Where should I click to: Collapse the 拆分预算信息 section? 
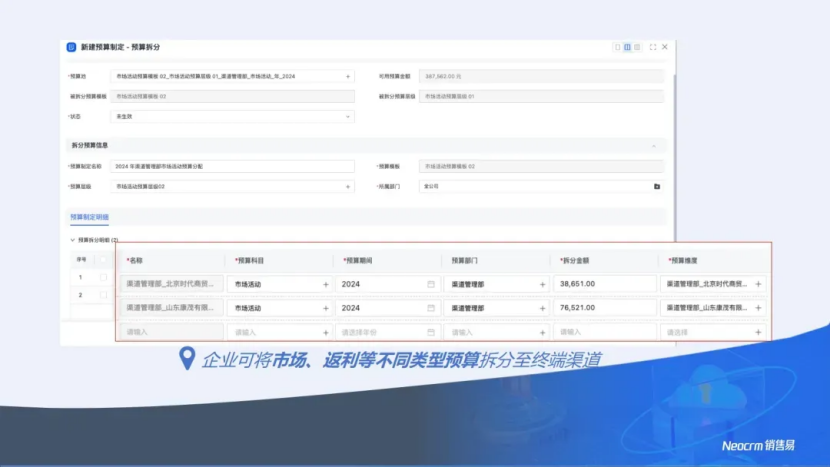[654, 145]
